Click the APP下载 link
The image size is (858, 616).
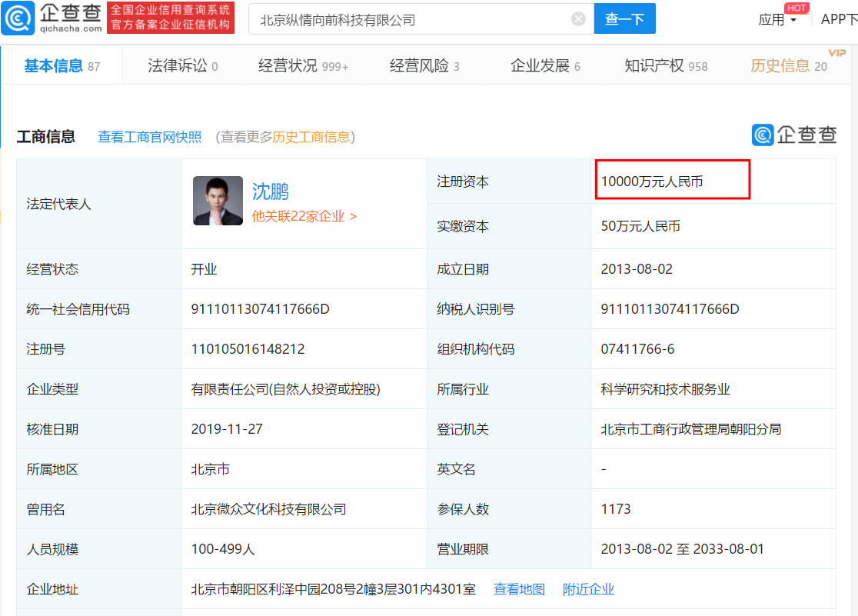839,20
